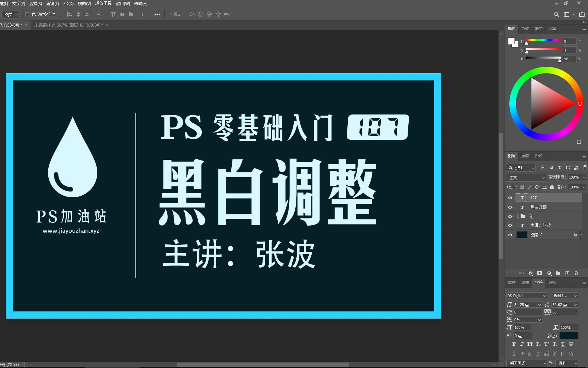
Task: Open the 锐利 anti-aliasing dropdown
Action: tap(567, 363)
